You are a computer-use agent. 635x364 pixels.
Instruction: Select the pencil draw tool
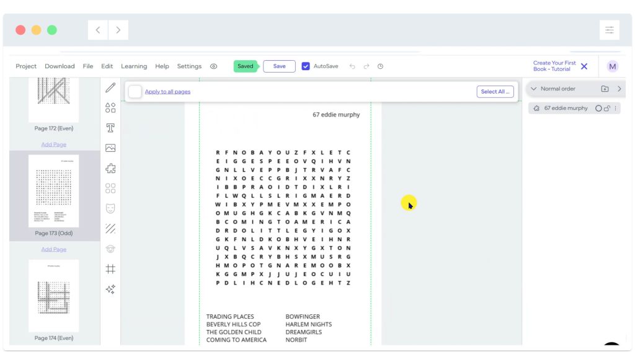[110, 87]
